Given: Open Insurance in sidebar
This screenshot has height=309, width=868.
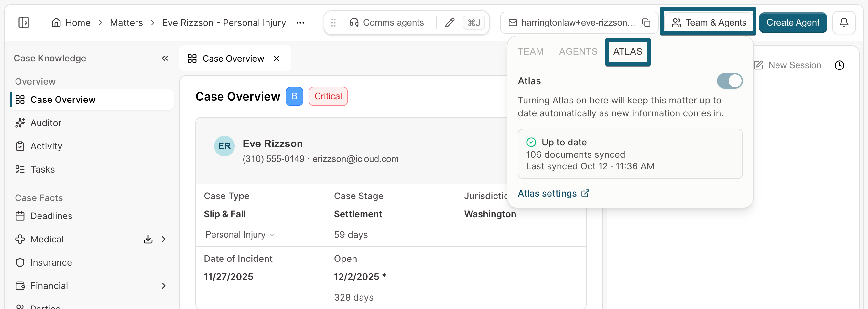Looking at the screenshot, I should [92, 262].
